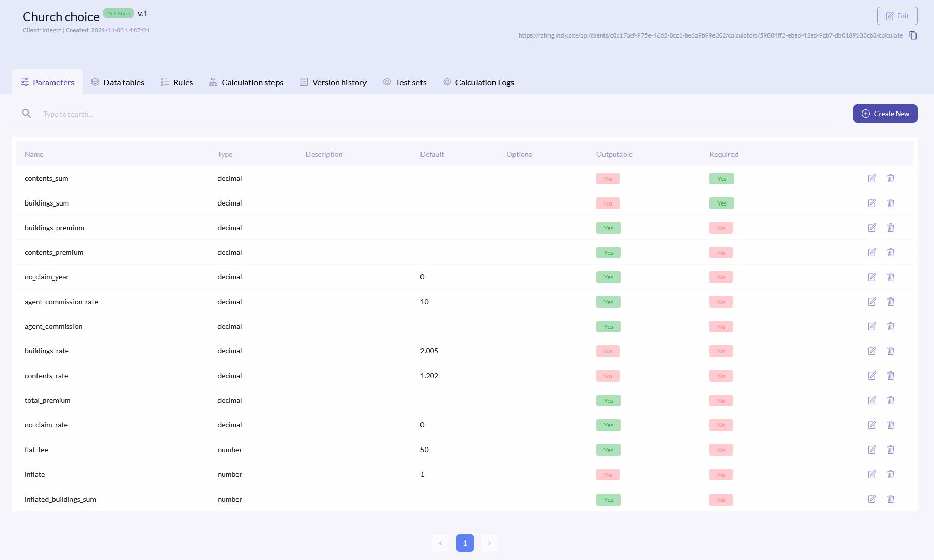Delete the flat_fee parameter with trash icon
The image size is (934, 560).
891,450
